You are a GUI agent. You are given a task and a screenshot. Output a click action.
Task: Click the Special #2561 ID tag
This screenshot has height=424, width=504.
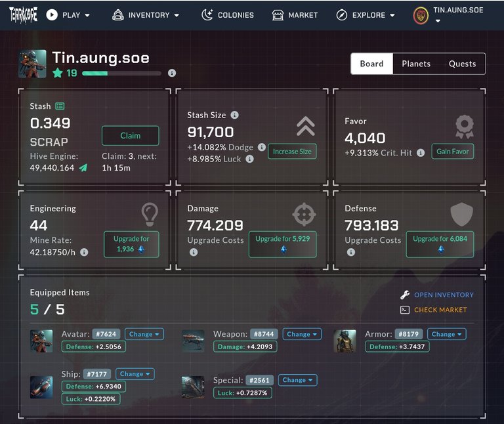click(x=259, y=380)
